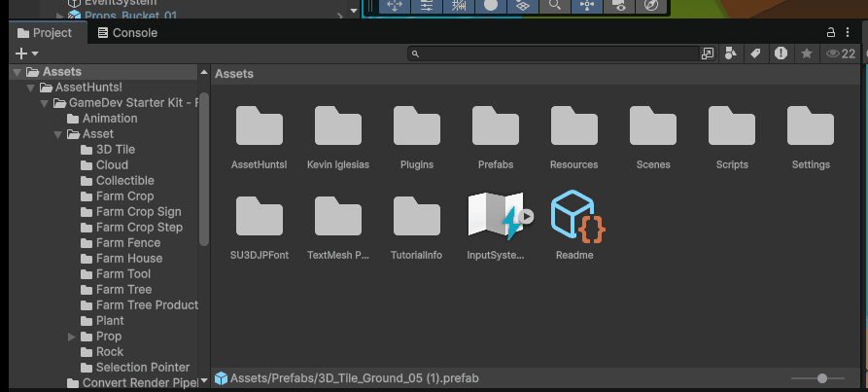Select the Project tab
This screenshot has width=868, height=392.
pos(45,32)
